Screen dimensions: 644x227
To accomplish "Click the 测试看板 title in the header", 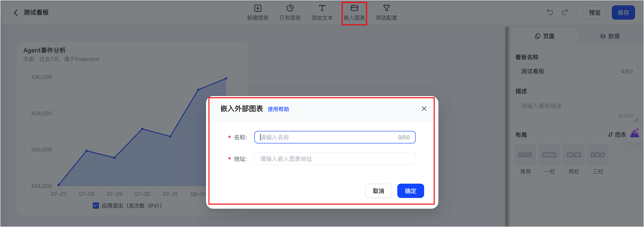I will [x=36, y=13].
